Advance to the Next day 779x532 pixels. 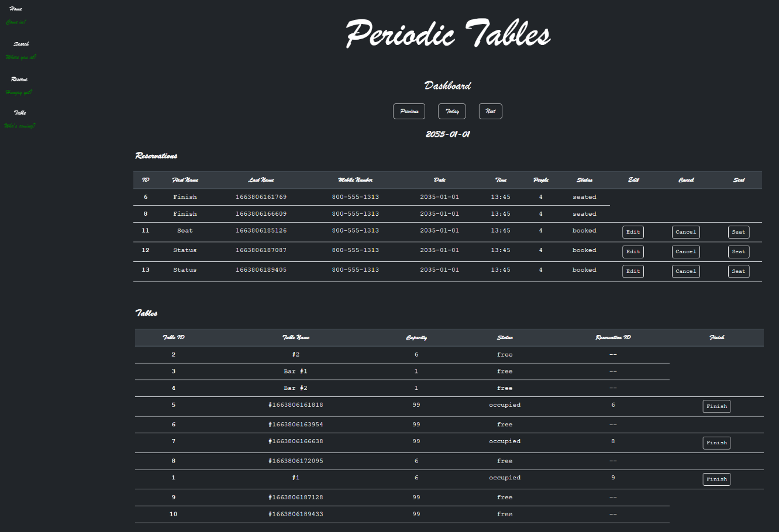click(490, 111)
